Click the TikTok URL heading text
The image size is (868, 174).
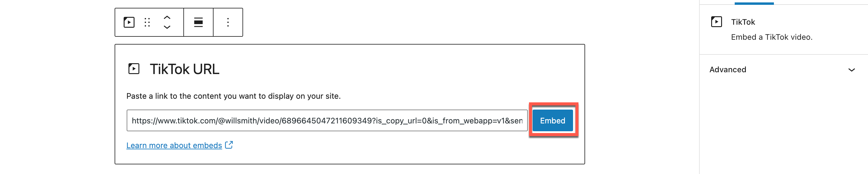click(184, 69)
